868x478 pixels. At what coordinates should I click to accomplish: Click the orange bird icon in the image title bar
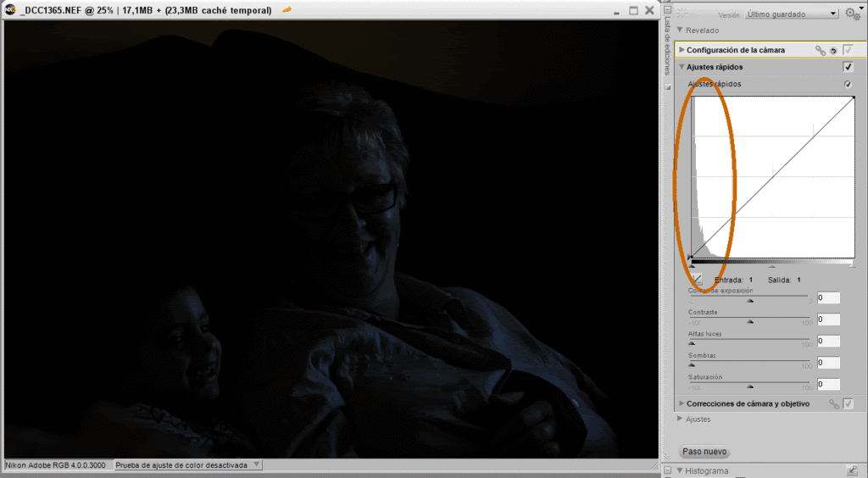point(287,10)
